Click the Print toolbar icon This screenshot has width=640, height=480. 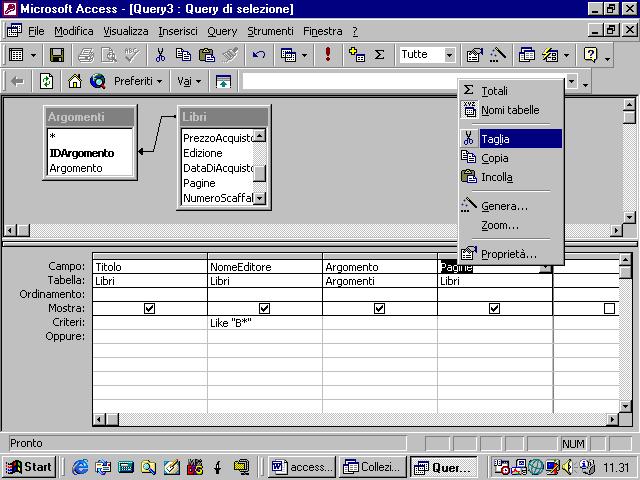86,55
